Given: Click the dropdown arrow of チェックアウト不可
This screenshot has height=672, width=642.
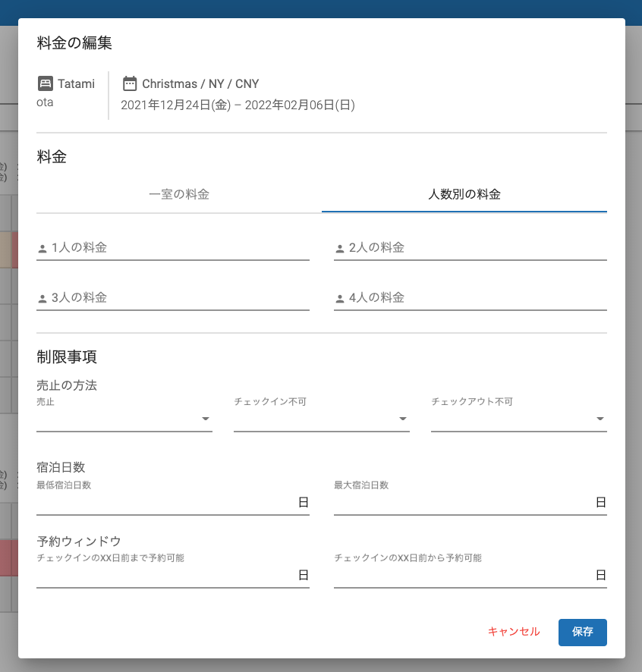Looking at the screenshot, I should point(600,418).
